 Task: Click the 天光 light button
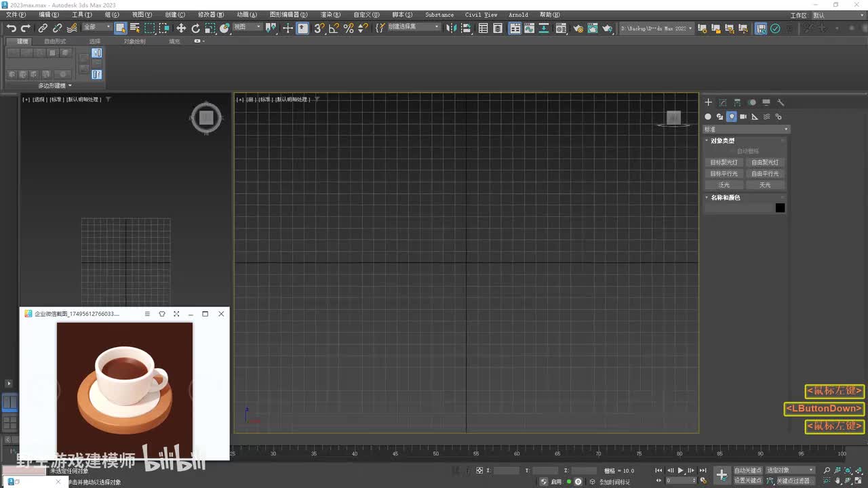pyautogui.click(x=765, y=185)
